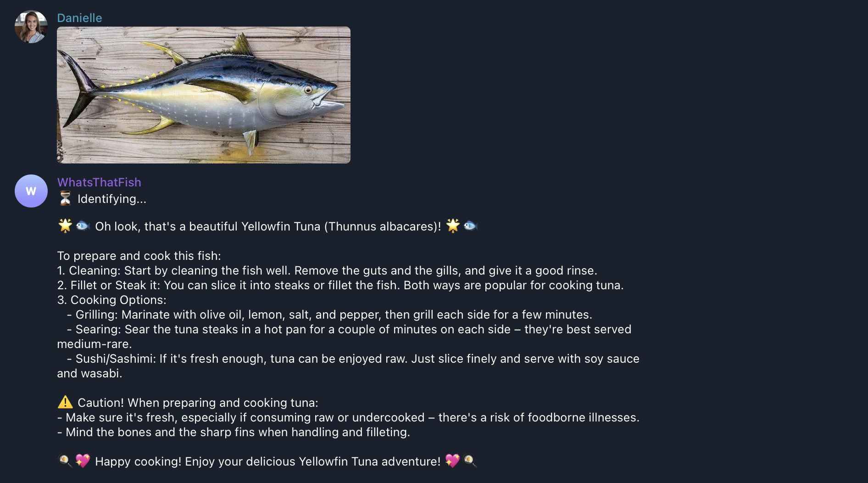Viewport: 868px width, 483px height.
Task: Click the star emoji at end of identification line
Action: point(453,226)
